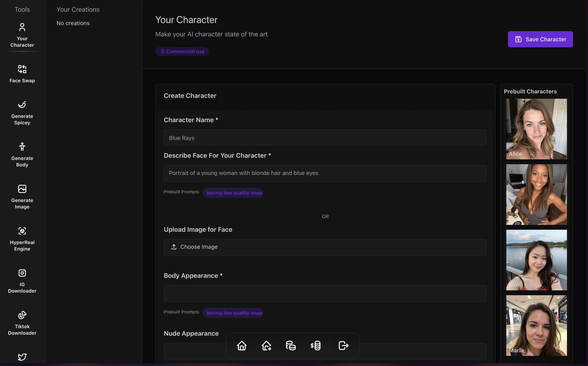This screenshot has width=588, height=366.
Task: Click the Save Character button
Action: tap(540, 39)
